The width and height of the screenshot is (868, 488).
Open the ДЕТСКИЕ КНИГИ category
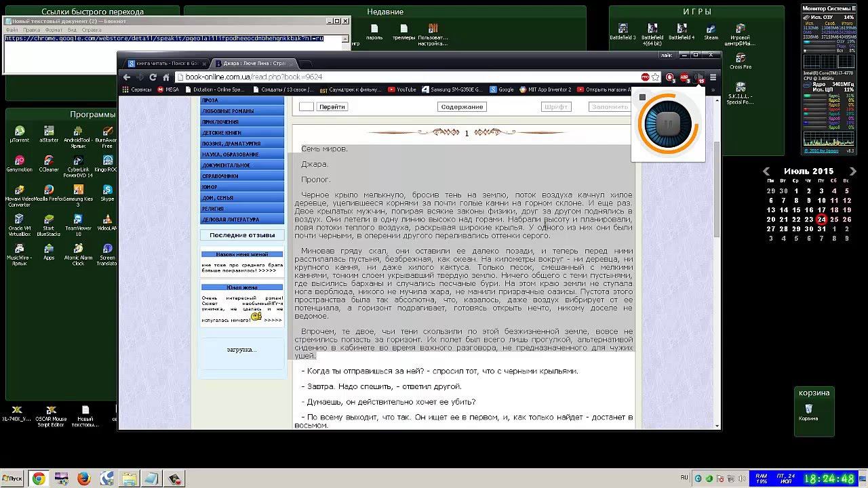(242, 133)
